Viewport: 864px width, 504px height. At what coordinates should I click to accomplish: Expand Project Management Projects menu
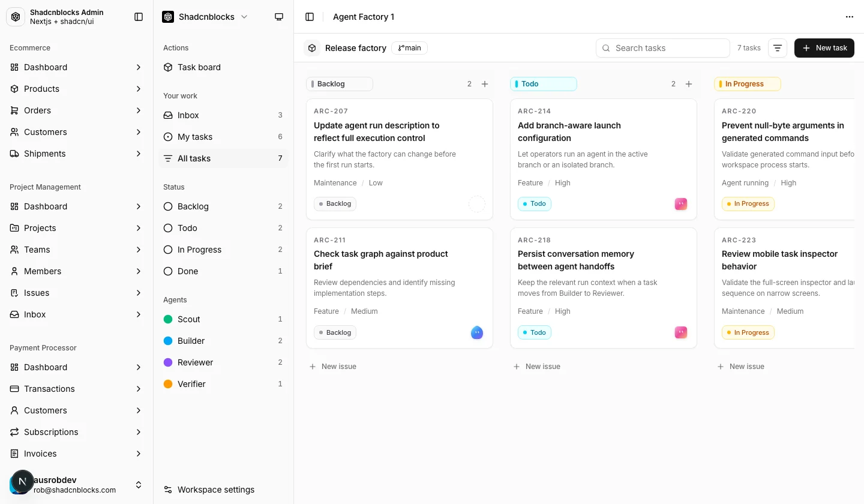[76, 228]
